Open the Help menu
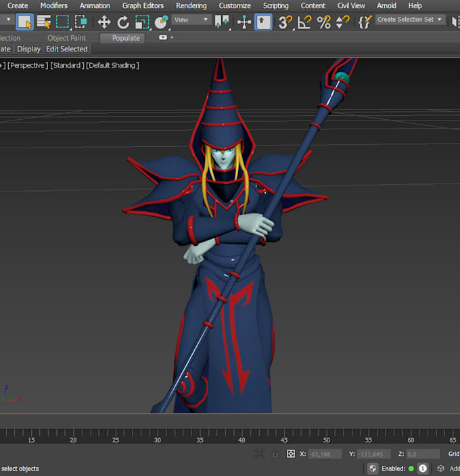 pos(415,5)
